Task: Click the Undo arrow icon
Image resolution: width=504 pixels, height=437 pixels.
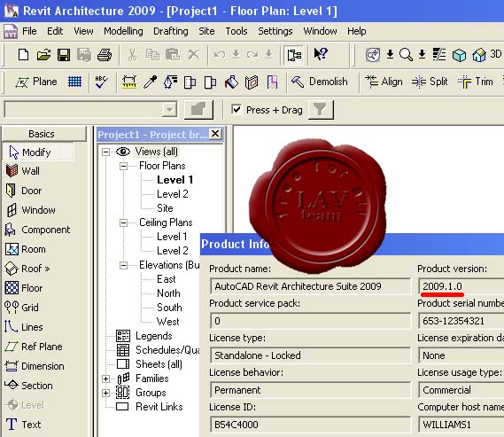Action: (220, 55)
